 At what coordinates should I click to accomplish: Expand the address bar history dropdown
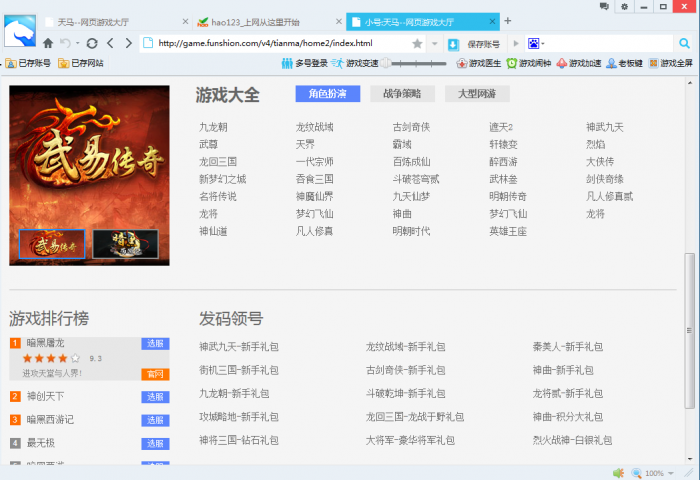pos(434,44)
